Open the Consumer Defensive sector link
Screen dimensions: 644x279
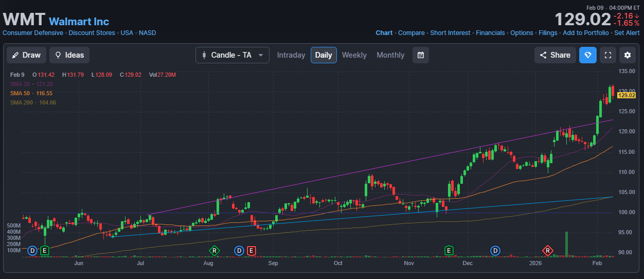[33, 33]
